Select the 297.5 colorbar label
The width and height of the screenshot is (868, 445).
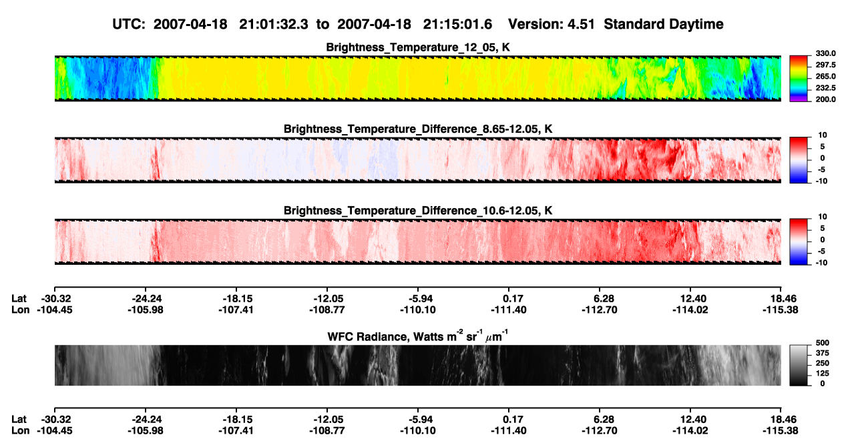825,65
